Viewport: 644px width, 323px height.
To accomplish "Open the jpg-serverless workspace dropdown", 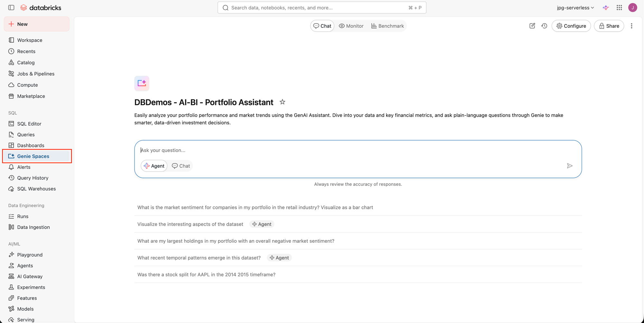I will (575, 8).
